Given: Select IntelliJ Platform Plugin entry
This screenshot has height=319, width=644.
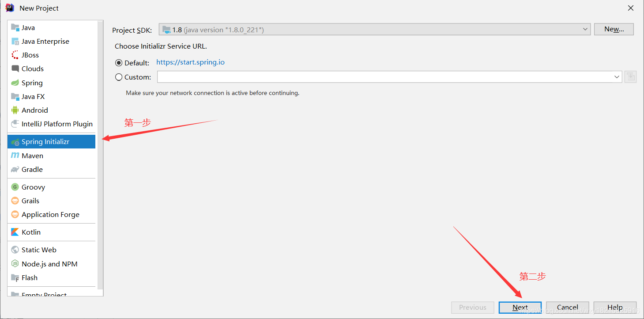Looking at the screenshot, I should point(51,124).
